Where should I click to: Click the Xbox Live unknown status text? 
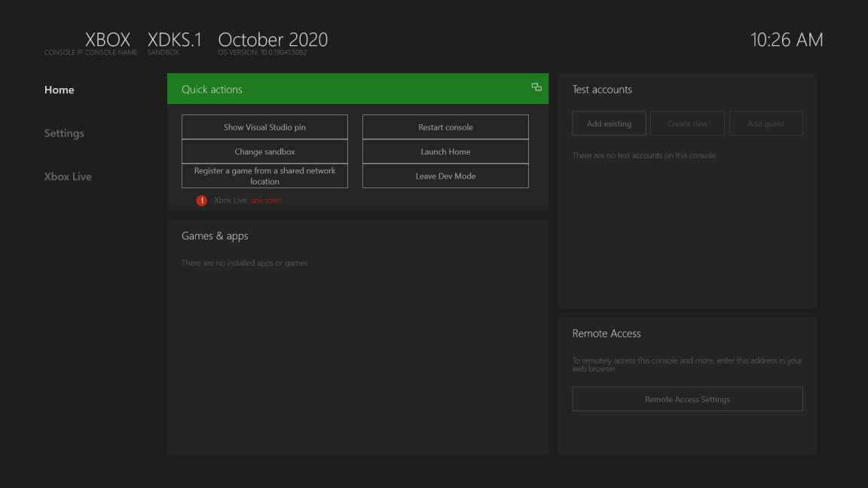click(266, 200)
